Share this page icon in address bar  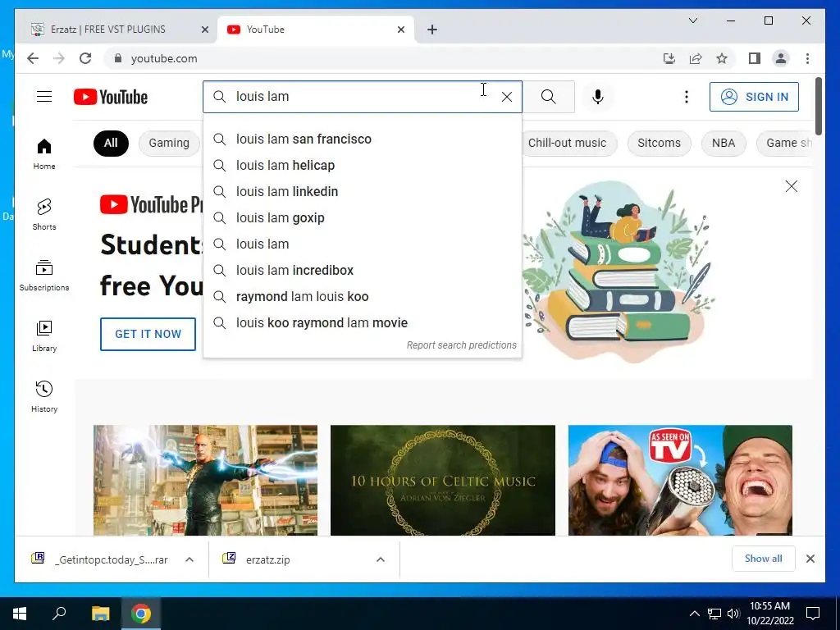(x=696, y=58)
